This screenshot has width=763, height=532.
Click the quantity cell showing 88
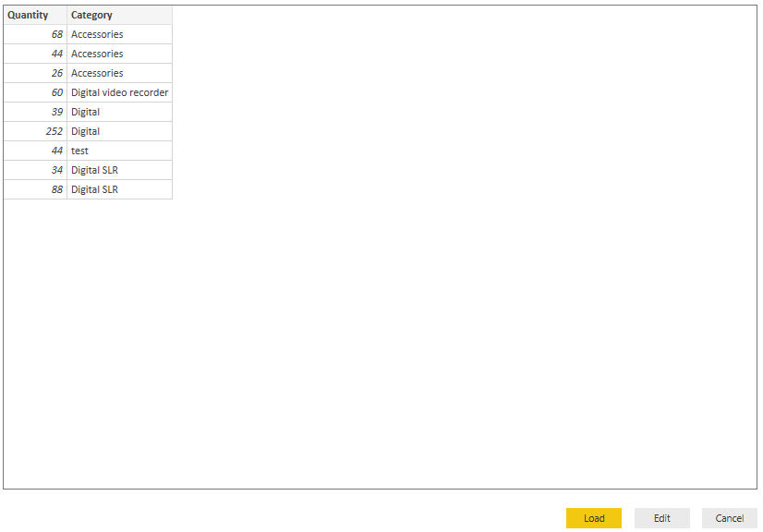tap(35, 189)
